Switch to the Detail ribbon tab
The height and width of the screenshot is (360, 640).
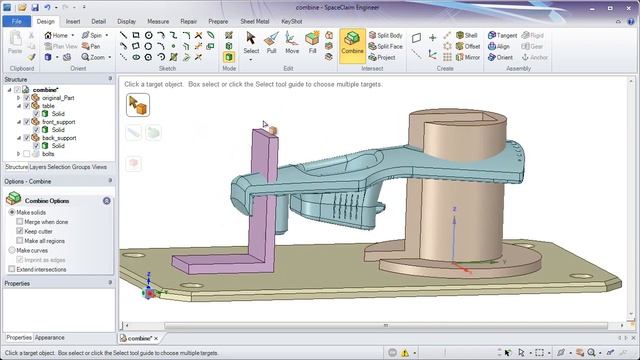98,21
